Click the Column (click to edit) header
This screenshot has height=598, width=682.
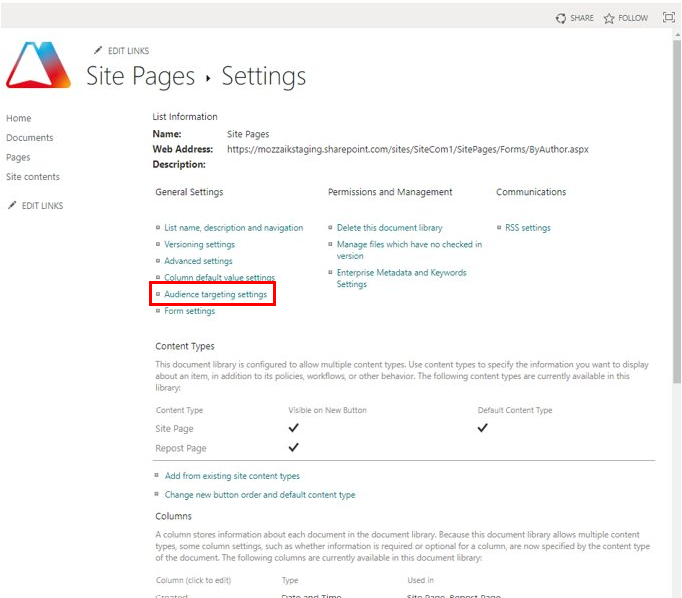[194, 580]
